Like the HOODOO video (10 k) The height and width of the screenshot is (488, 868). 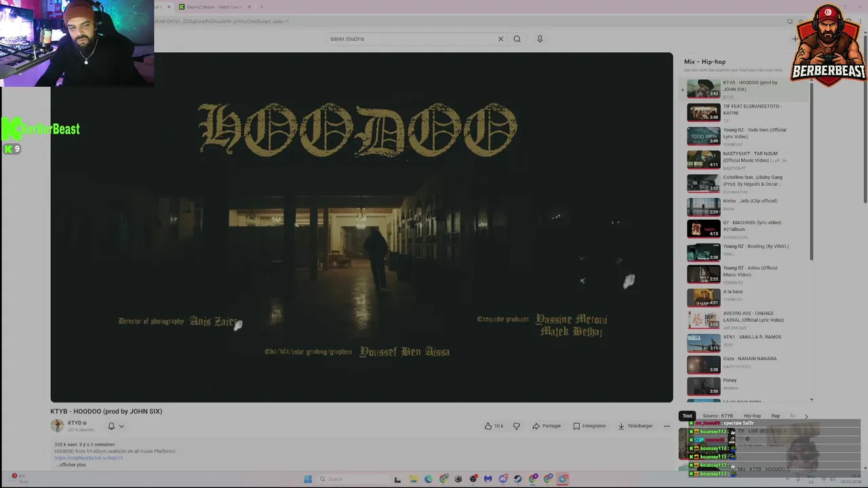[x=494, y=426]
